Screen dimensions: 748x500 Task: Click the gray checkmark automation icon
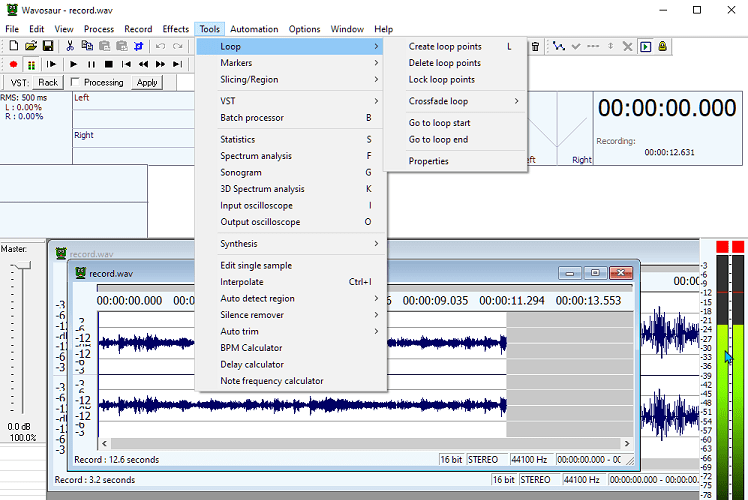click(576, 46)
